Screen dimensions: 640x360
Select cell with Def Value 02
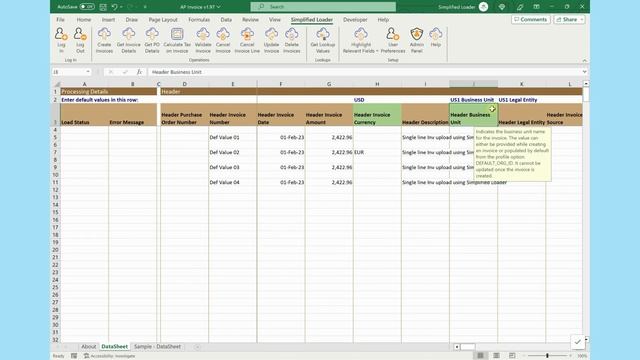(233, 152)
